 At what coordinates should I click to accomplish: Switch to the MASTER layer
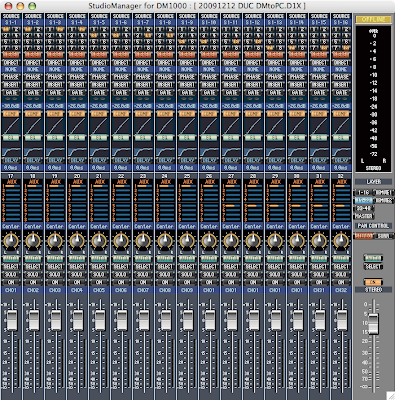pyautogui.click(x=363, y=216)
